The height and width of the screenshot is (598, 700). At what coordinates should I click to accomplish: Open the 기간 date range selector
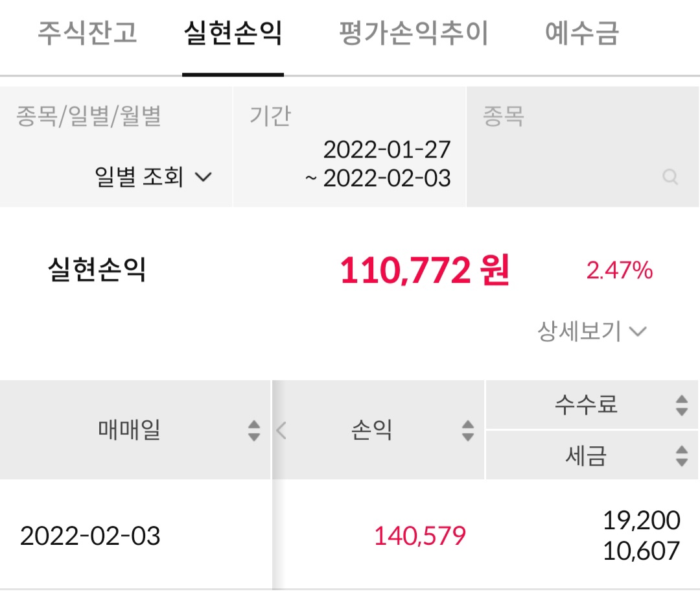(x=349, y=147)
